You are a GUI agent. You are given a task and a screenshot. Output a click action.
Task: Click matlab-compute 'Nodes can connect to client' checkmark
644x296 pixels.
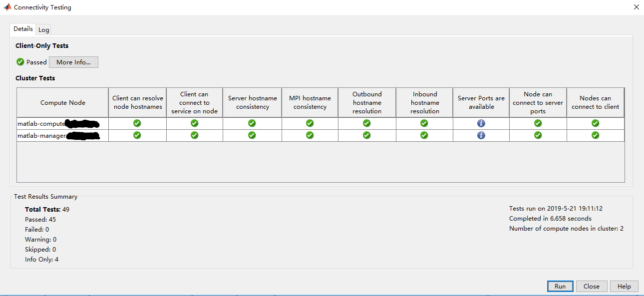point(595,123)
